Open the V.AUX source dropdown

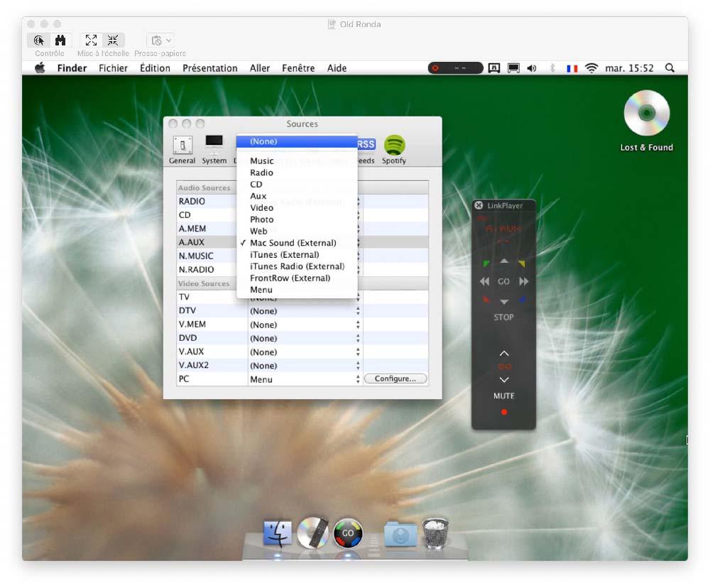pyautogui.click(x=305, y=352)
